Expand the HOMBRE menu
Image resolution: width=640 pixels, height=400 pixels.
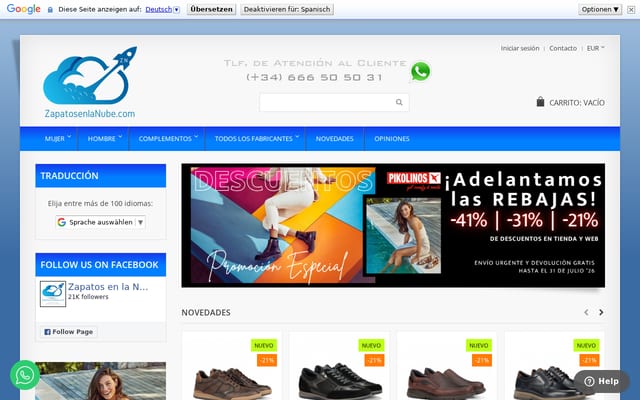[104, 139]
